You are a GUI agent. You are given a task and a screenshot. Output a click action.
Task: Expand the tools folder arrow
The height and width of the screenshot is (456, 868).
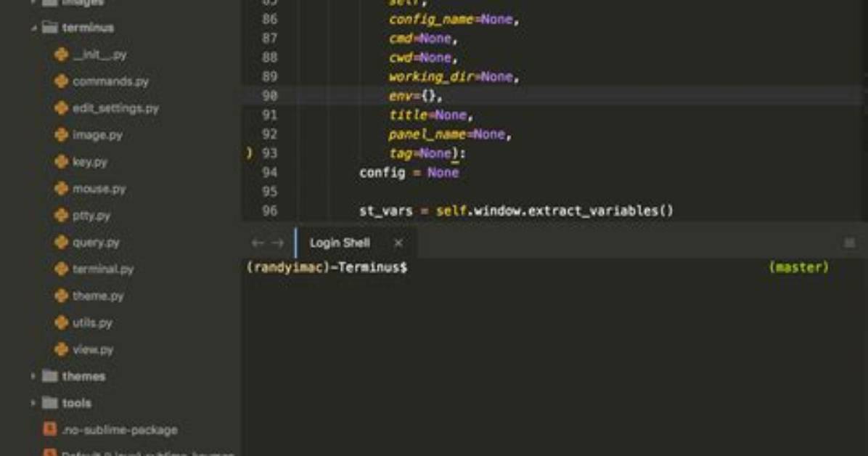pos(33,403)
